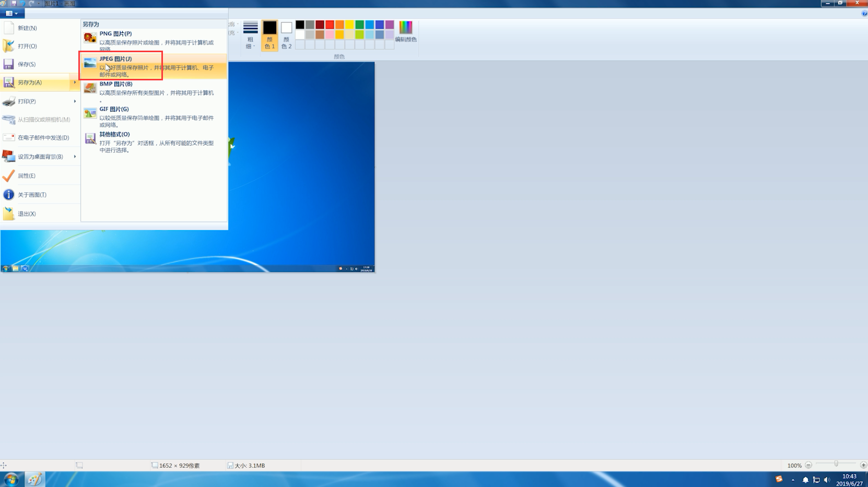The image size is (868, 487).
Task: Pick the pink color swatch
Action: tap(330, 34)
